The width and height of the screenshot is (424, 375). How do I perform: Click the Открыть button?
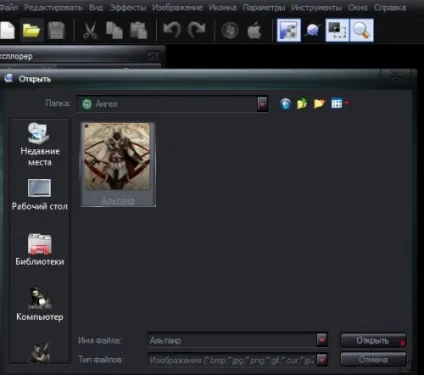[x=373, y=340]
